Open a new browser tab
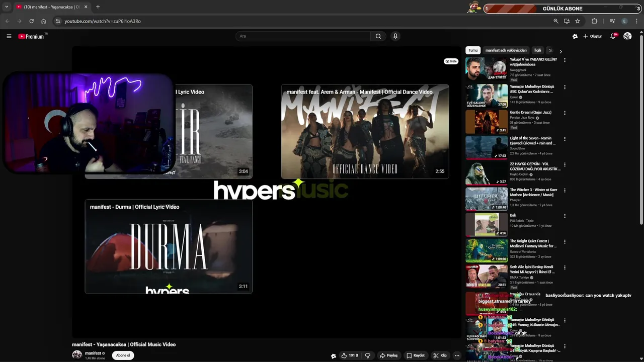 pyautogui.click(x=98, y=7)
